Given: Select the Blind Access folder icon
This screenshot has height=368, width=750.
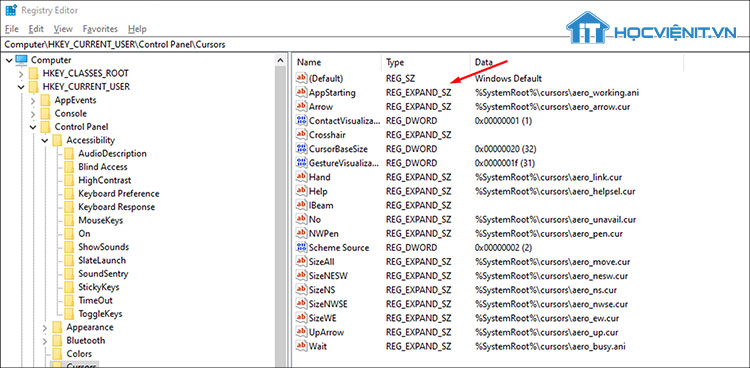Looking at the screenshot, I should coord(69,167).
